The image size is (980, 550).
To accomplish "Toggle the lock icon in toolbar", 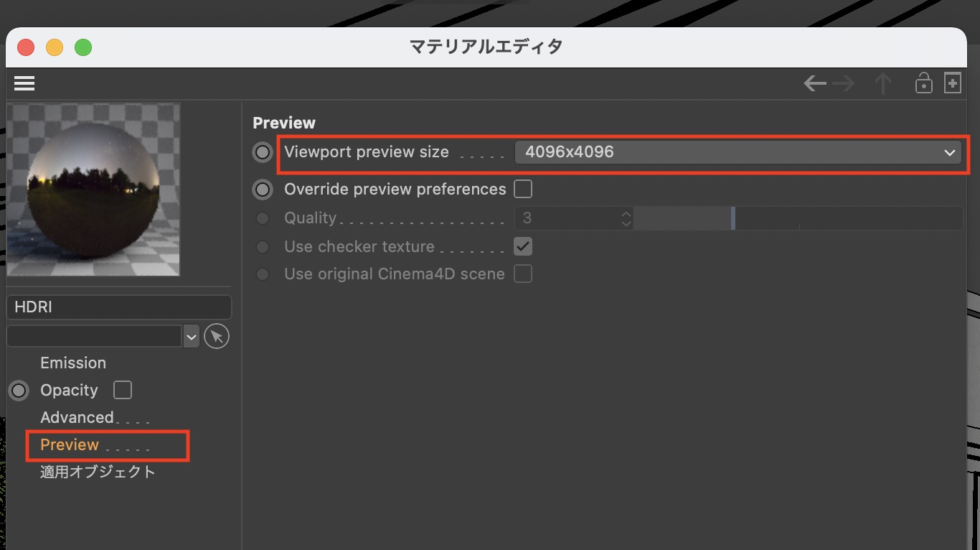I will tap(923, 83).
